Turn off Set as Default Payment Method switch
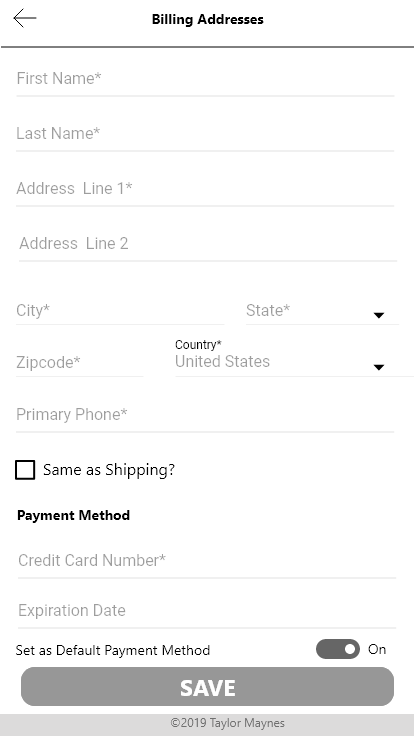 [x=338, y=649]
